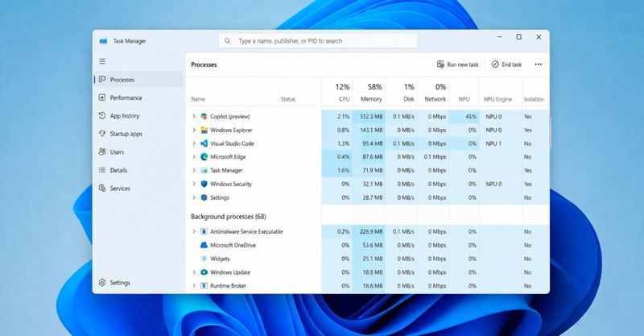Expand the Microsoft Edge process group
Image resolution: width=644 pixels, height=336 pixels.
pyautogui.click(x=194, y=156)
